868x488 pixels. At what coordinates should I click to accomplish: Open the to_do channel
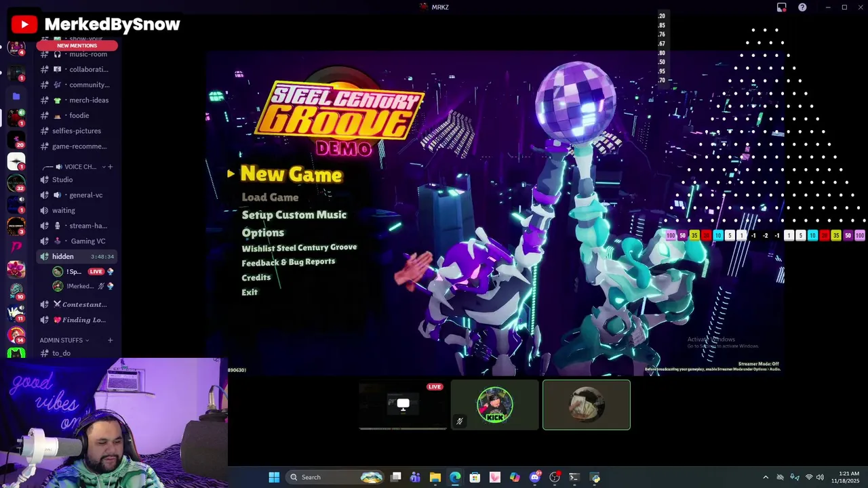pyautogui.click(x=77, y=353)
